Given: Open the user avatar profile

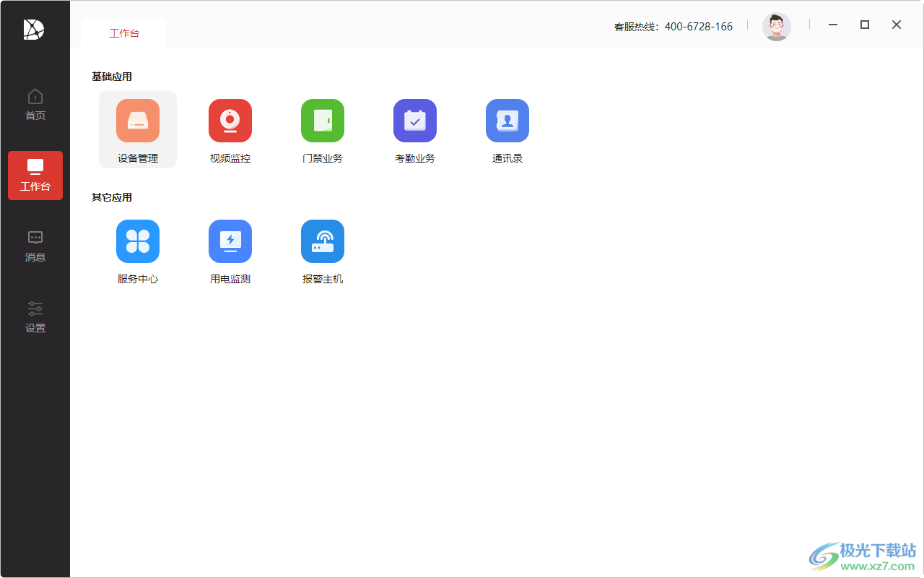Looking at the screenshot, I should click(x=777, y=27).
